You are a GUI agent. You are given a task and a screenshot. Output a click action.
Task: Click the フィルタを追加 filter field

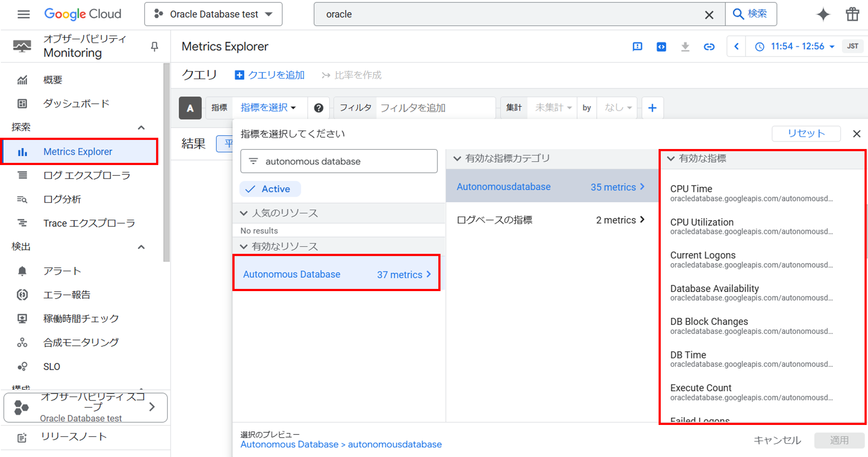[436, 107]
